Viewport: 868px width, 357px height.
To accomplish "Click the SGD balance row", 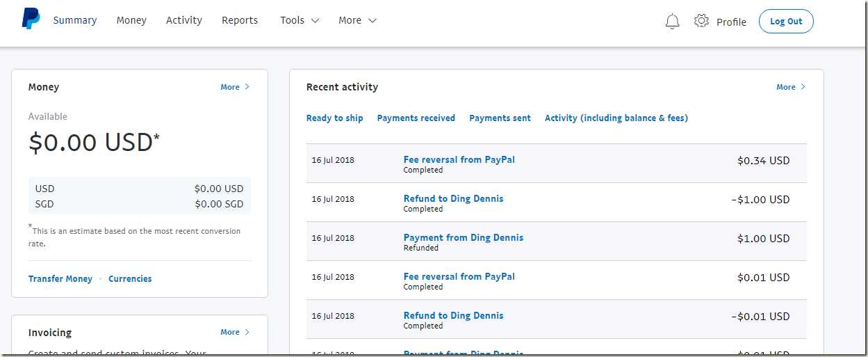I will pos(140,204).
